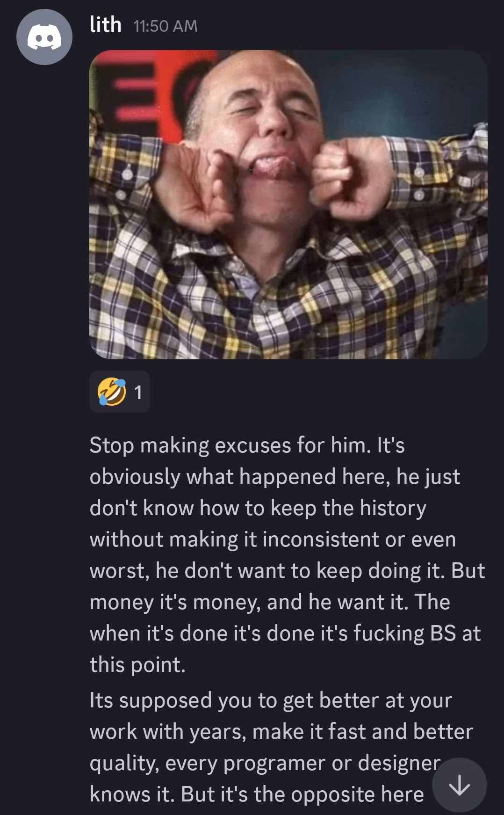
Task: Click the man's face in the attached image
Action: (x=271, y=136)
